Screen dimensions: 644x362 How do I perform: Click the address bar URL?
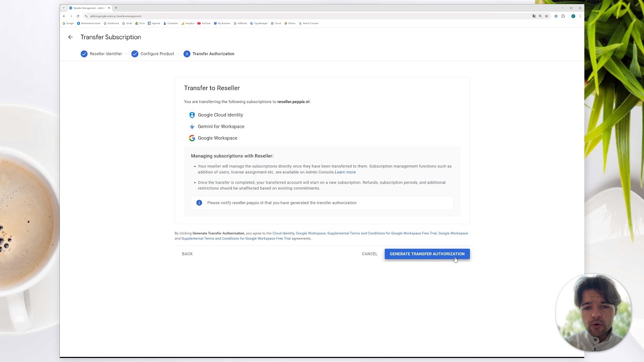coord(116,16)
